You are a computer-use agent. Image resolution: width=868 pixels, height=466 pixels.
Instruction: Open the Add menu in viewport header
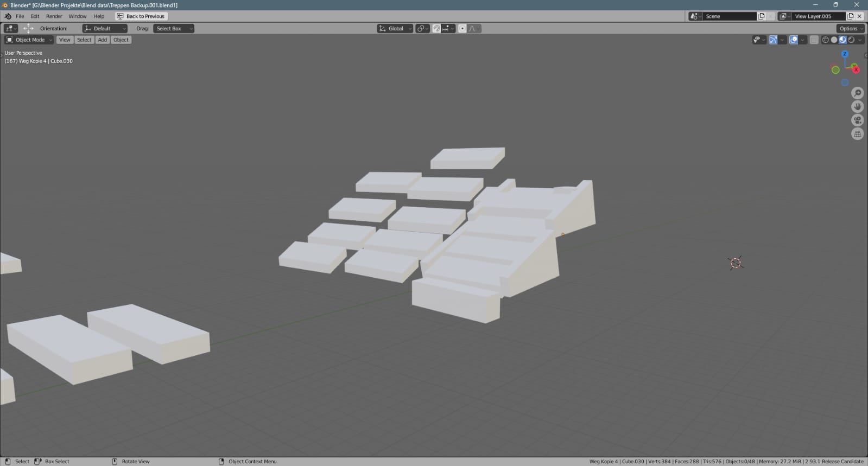coord(102,40)
